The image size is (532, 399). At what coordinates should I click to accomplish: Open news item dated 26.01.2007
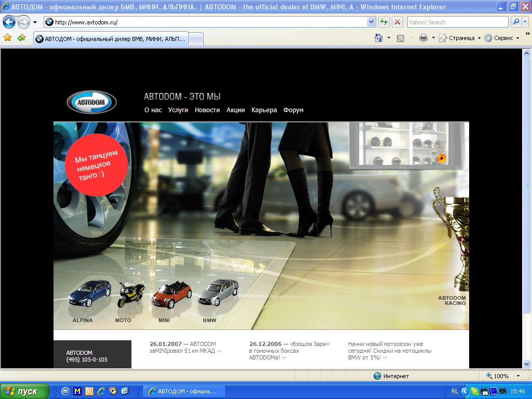pos(185,348)
